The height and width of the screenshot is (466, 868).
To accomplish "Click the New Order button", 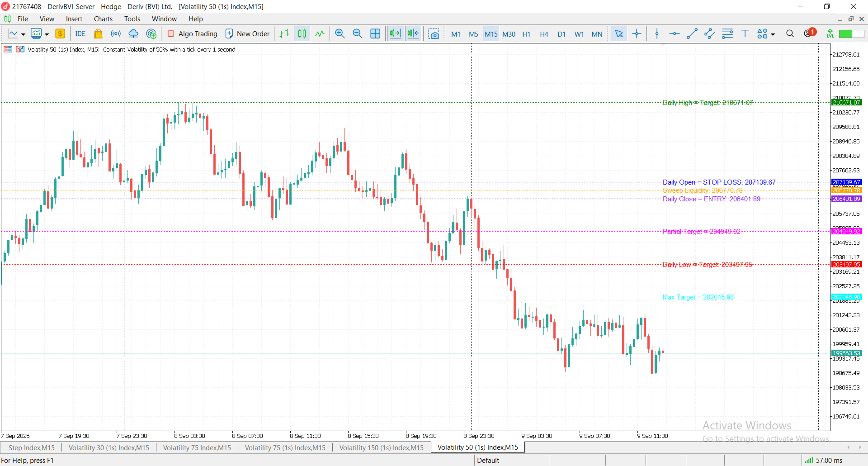I will click(247, 34).
